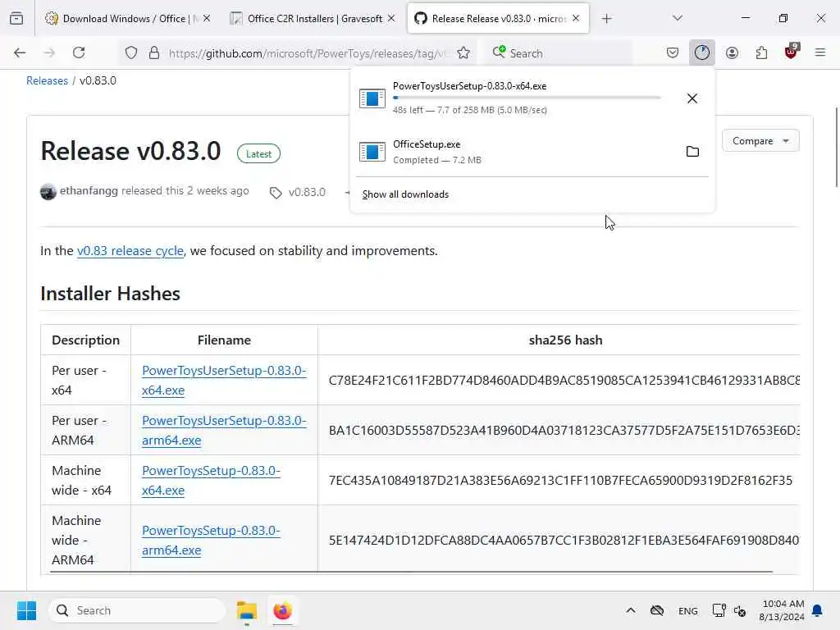Open a new browser tab

point(606,19)
